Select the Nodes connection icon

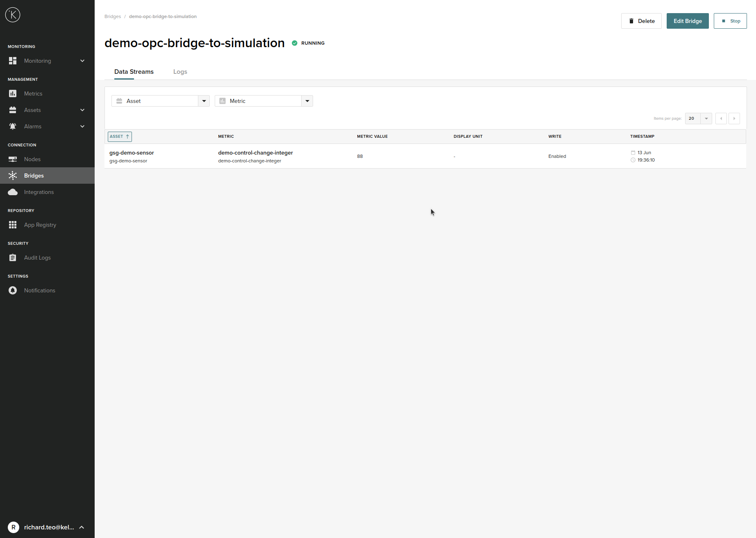click(13, 159)
